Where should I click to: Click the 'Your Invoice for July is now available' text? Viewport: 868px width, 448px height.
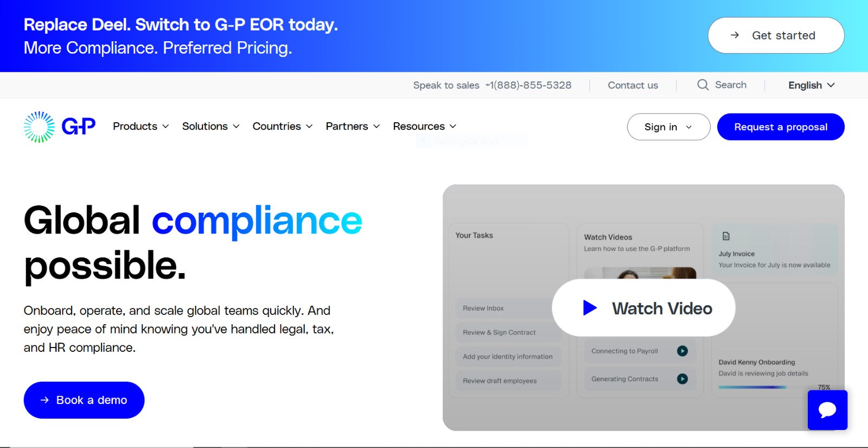pos(774,265)
